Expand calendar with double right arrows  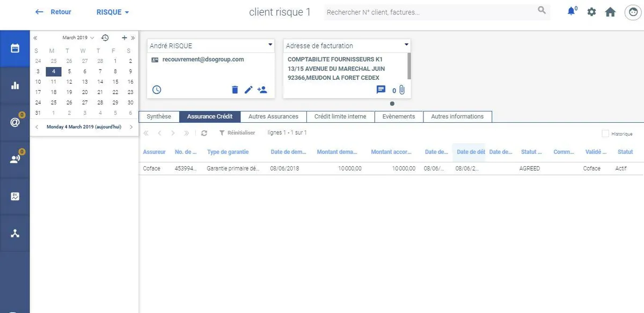(133, 38)
